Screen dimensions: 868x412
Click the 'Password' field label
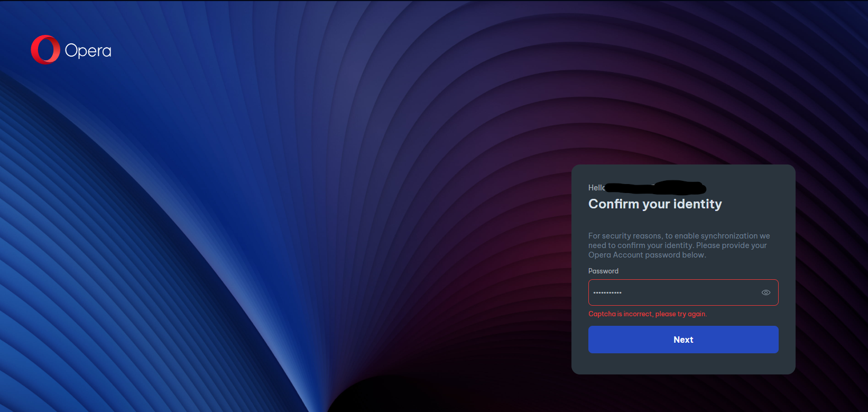coord(603,271)
